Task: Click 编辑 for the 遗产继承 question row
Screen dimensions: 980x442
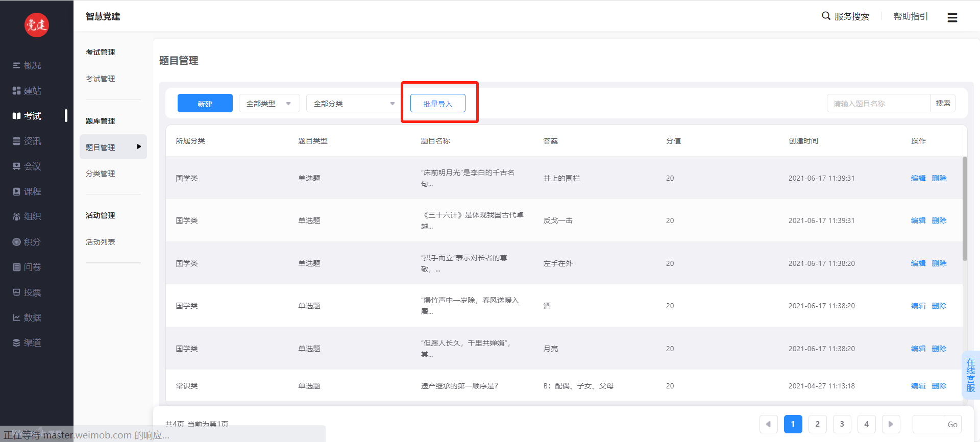Action: (x=918, y=386)
